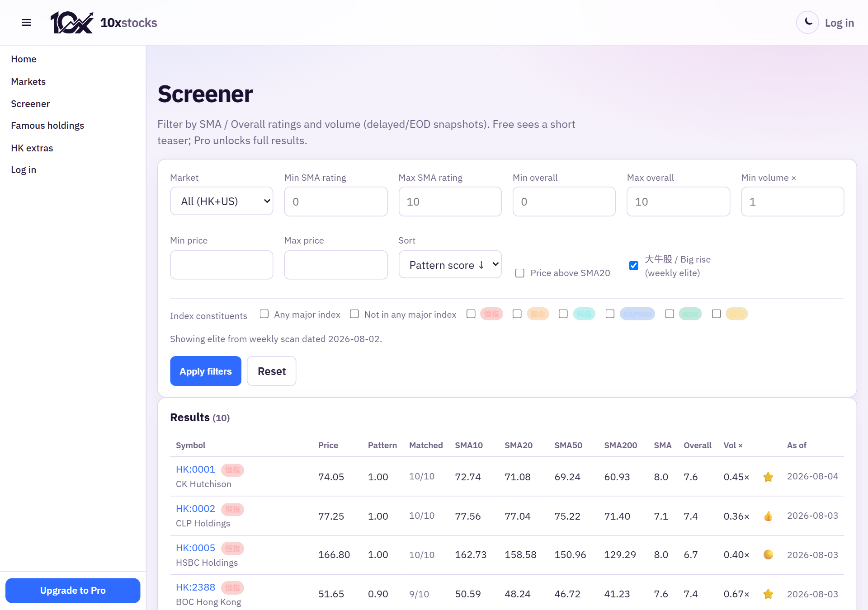
Task: Tick the S&P500 constituent checkbox
Action: 610,314
